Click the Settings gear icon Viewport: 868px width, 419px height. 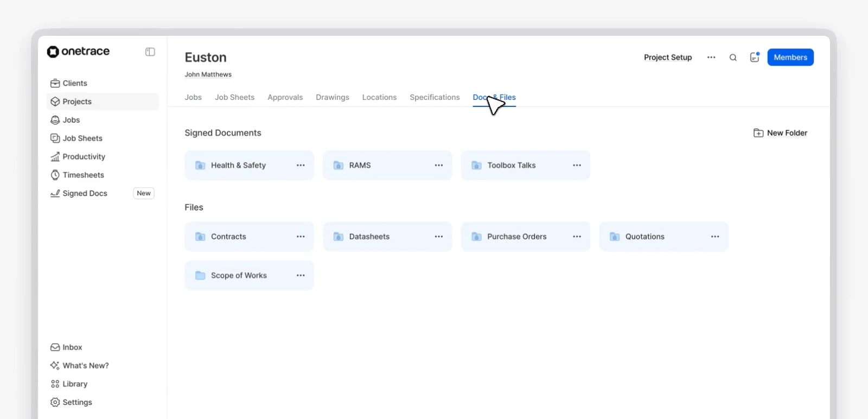click(x=55, y=402)
